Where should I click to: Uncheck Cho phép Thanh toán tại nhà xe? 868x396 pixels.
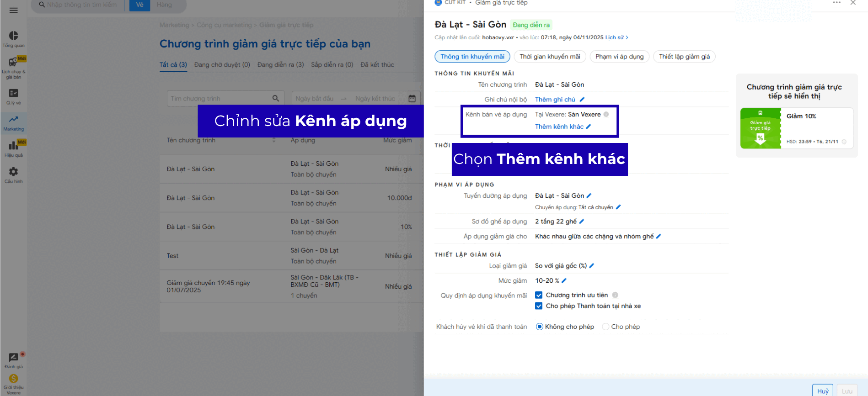[539, 306]
